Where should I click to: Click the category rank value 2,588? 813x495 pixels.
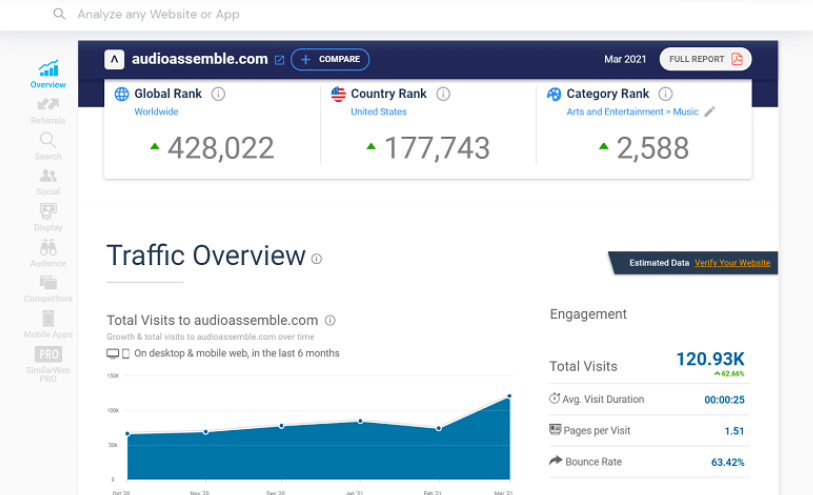[652, 148]
